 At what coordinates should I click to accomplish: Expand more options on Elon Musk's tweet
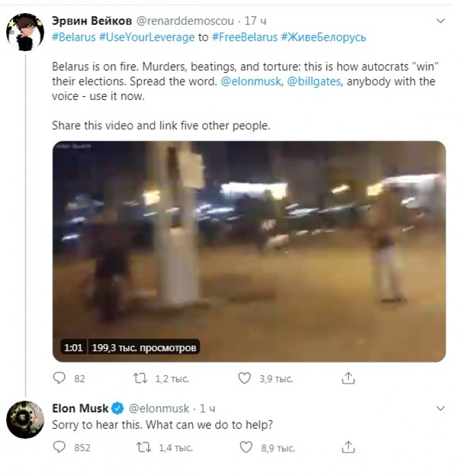click(441, 409)
